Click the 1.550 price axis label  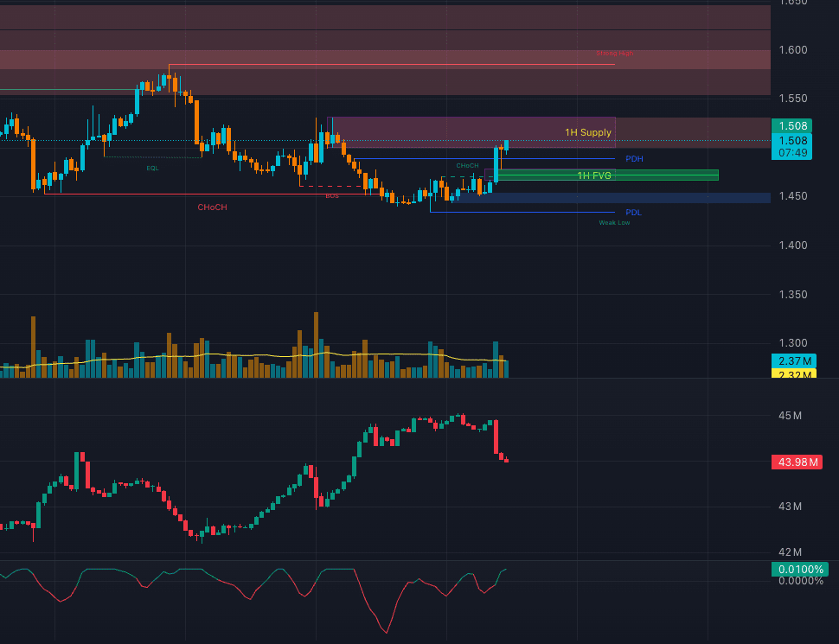tap(793, 99)
